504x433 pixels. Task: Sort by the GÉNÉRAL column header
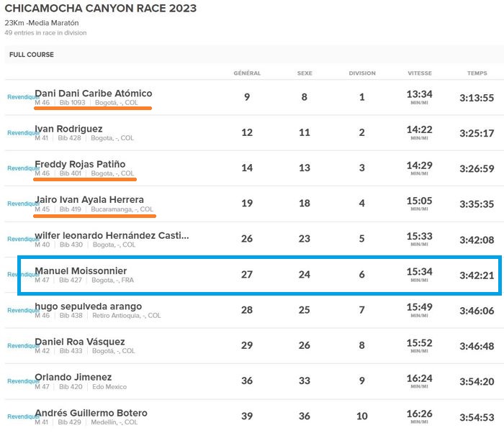[x=247, y=73]
